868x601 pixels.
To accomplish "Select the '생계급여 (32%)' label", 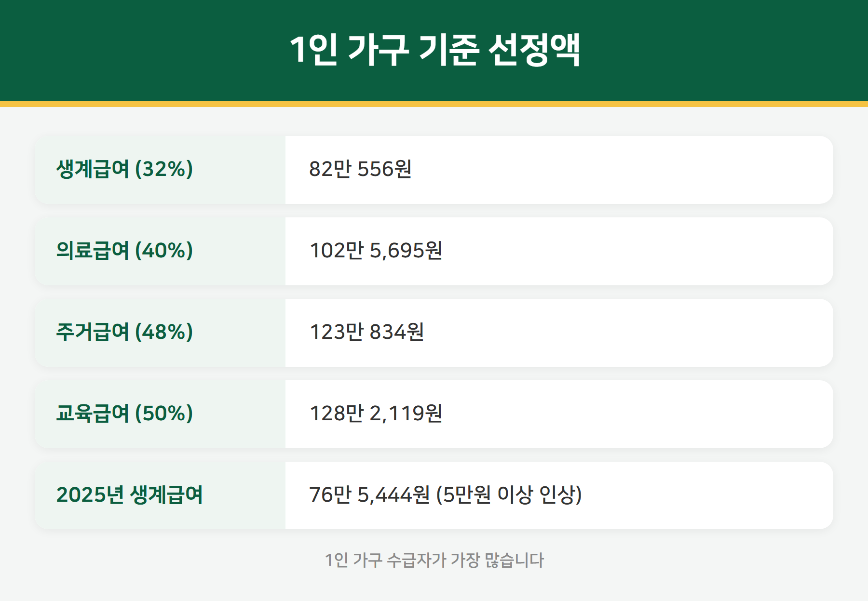I will point(124,169).
